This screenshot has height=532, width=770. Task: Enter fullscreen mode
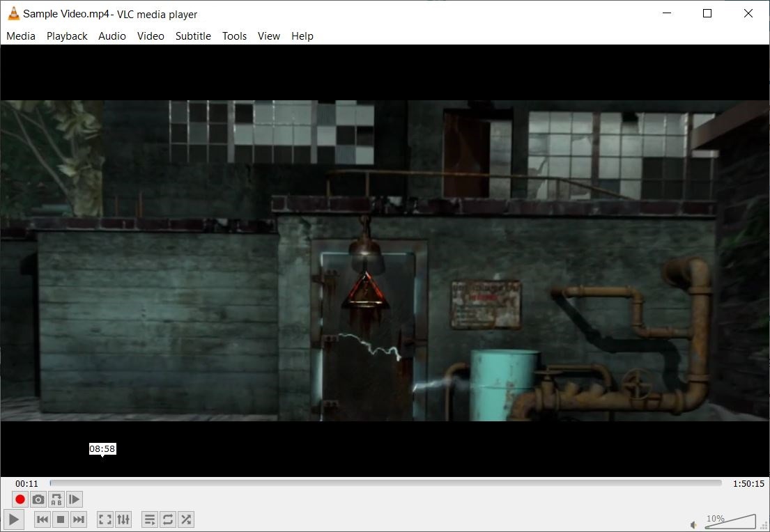[105, 519]
